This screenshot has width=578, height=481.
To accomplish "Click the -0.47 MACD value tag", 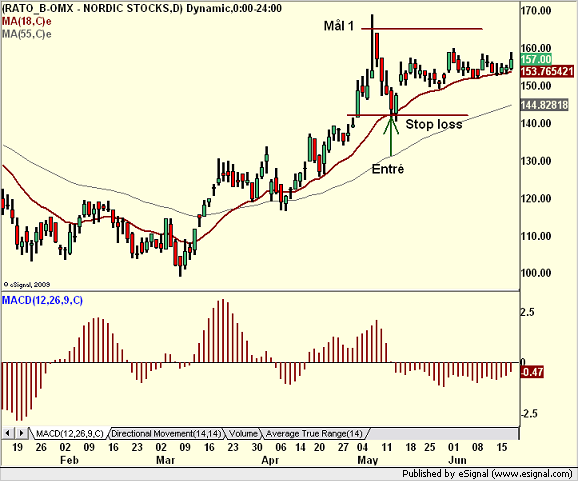I will click(532, 372).
